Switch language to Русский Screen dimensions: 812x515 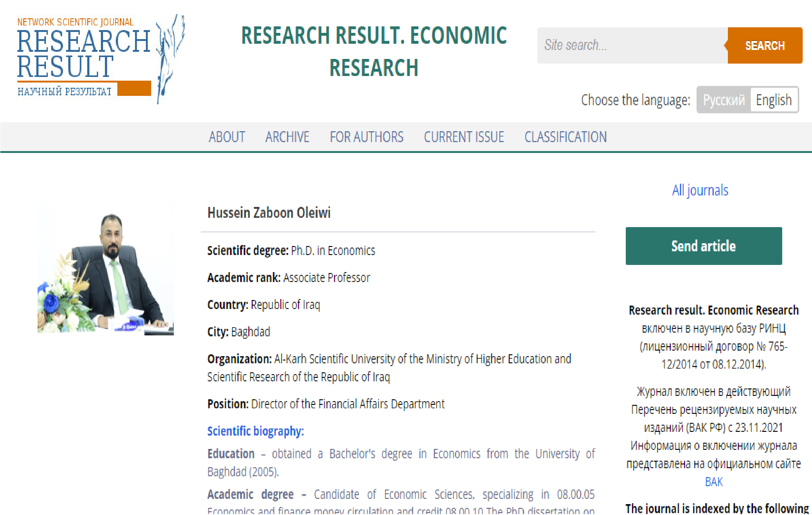(x=723, y=100)
